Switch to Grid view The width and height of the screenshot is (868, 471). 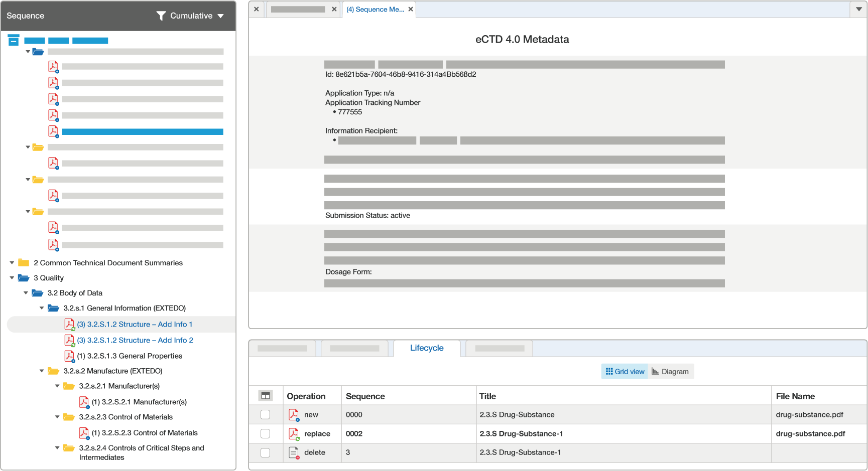tap(625, 372)
